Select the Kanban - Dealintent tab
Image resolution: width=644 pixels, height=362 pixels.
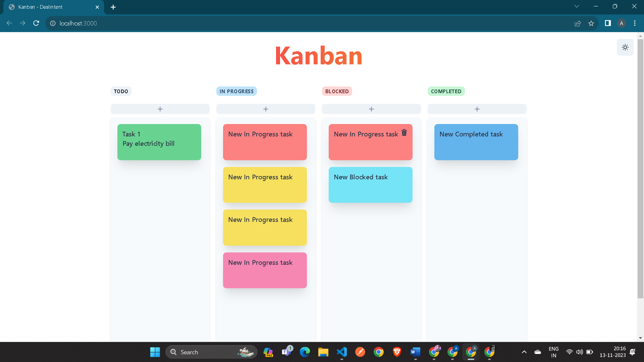coord(50,7)
